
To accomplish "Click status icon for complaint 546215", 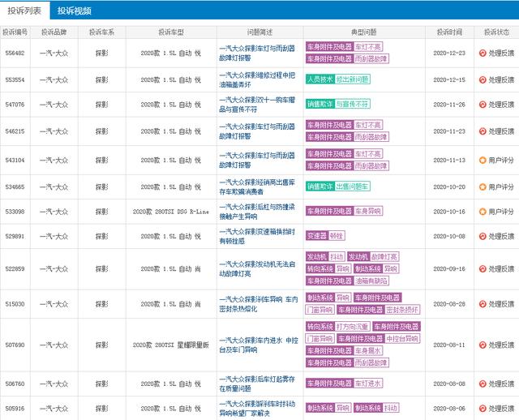I will click(483, 131).
